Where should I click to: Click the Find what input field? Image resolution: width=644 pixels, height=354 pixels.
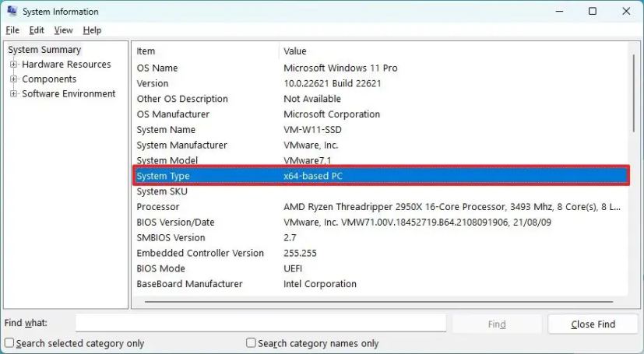[x=261, y=323]
